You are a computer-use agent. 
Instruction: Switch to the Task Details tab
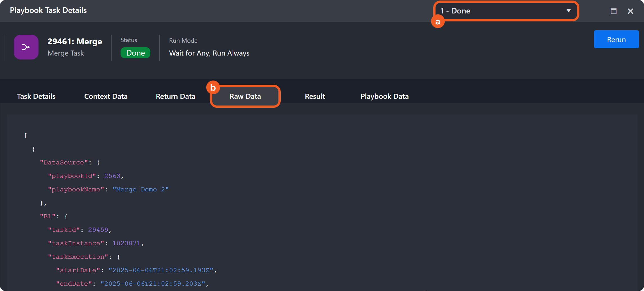tap(36, 96)
